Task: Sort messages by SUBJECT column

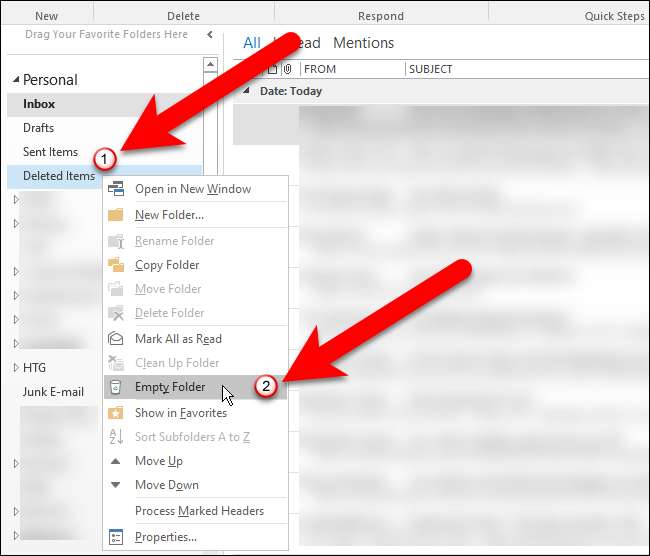Action: pyautogui.click(x=430, y=69)
